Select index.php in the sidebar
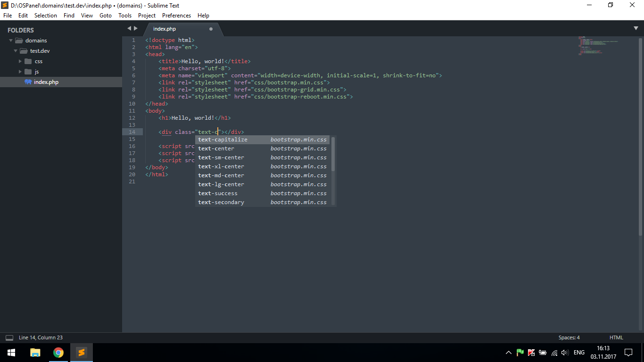The image size is (644, 362). click(46, 82)
